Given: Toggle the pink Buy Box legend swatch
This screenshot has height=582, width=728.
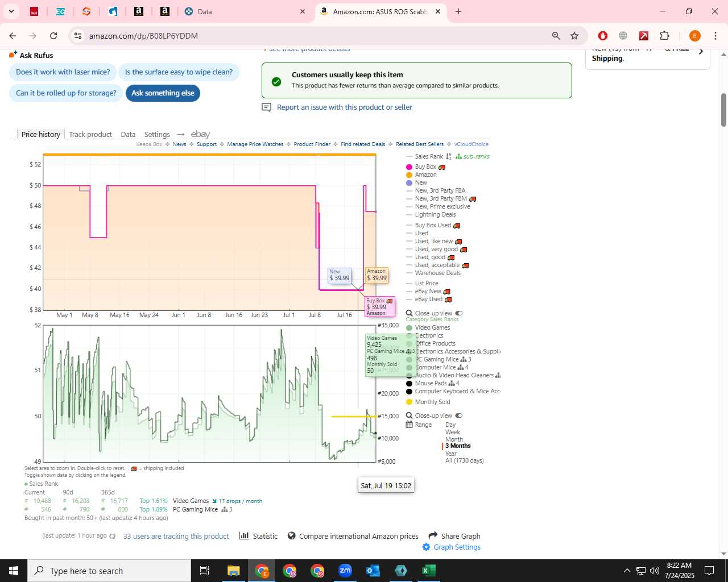Looking at the screenshot, I should point(409,167).
